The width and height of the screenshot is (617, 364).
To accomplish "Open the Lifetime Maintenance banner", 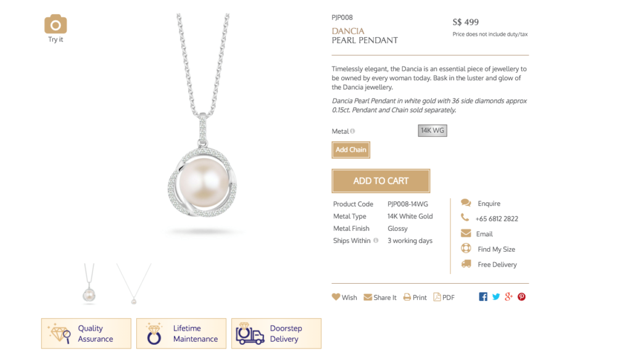I will click(x=181, y=334).
